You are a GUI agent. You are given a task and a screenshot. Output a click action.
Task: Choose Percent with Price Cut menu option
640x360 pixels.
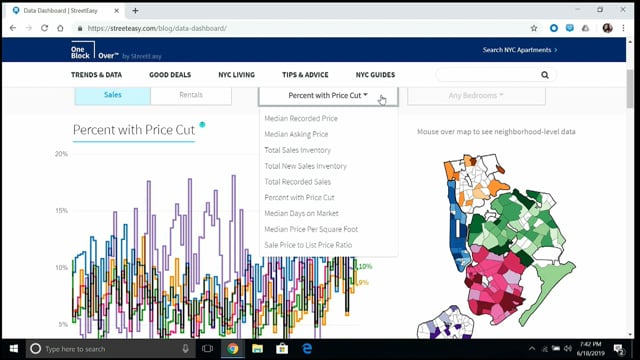(299, 198)
